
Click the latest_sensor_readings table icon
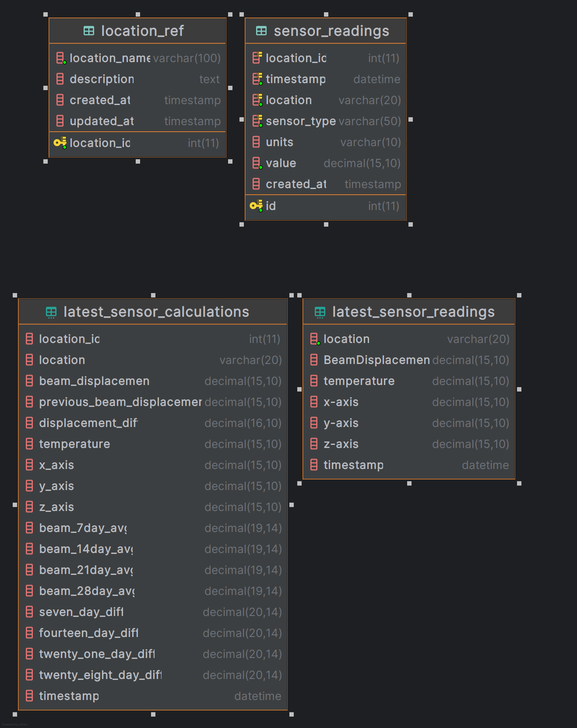click(x=320, y=312)
